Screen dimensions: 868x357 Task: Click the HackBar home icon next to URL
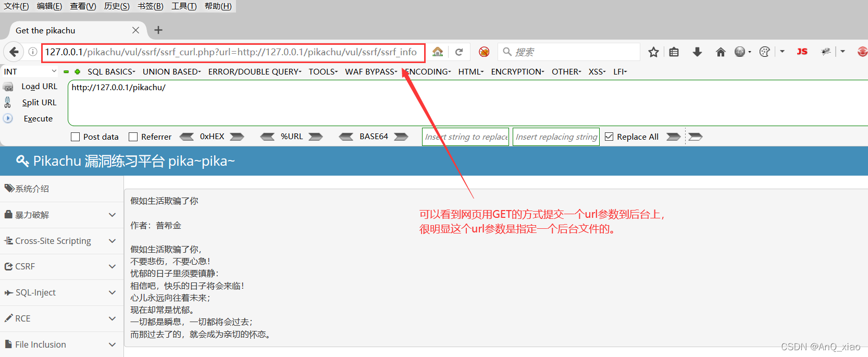[438, 52]
